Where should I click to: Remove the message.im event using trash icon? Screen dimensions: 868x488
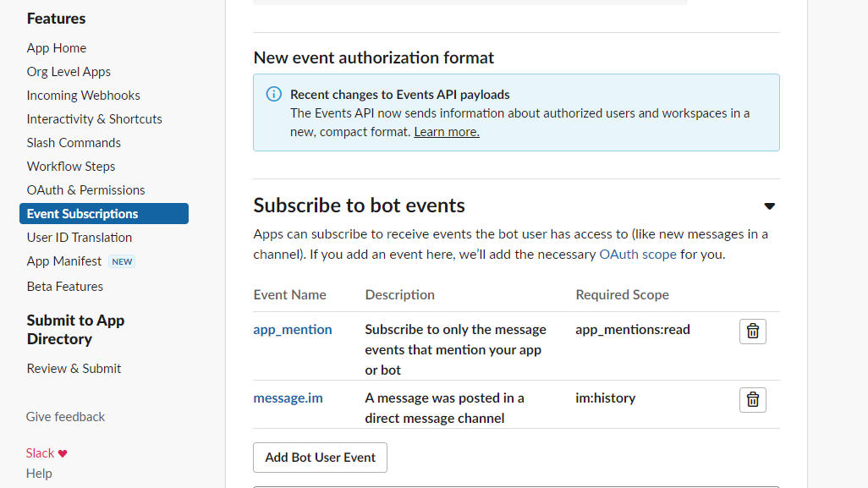(752, 400)
